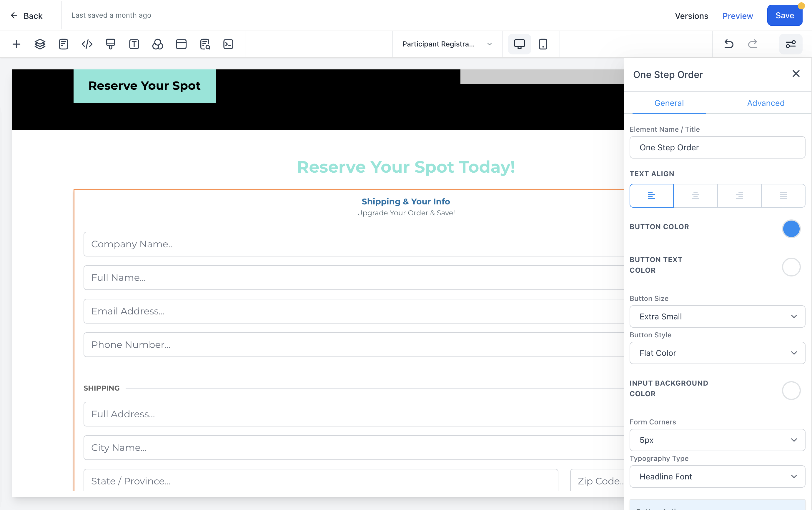
Task: Click the Element Name / Title field
Action: tap(717, 147)
